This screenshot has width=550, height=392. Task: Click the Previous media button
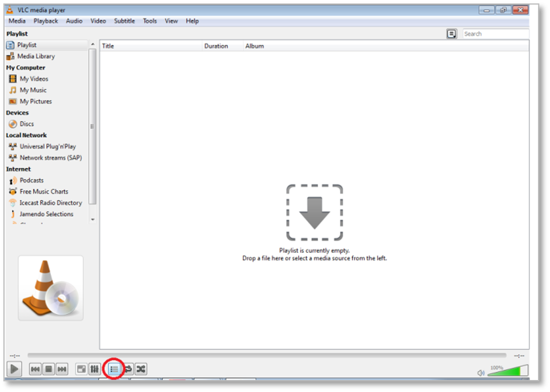[x=35, y=369]
